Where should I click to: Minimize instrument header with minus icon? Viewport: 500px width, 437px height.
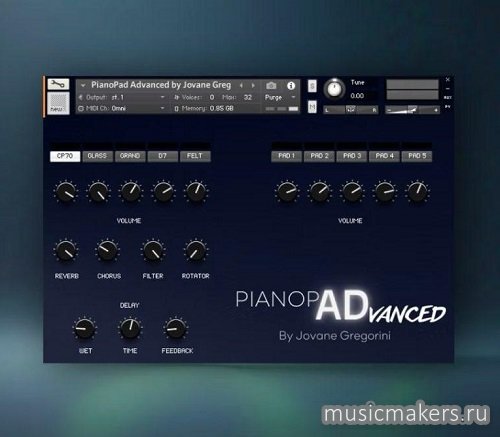pyautogui.click(x=448, y=89)
